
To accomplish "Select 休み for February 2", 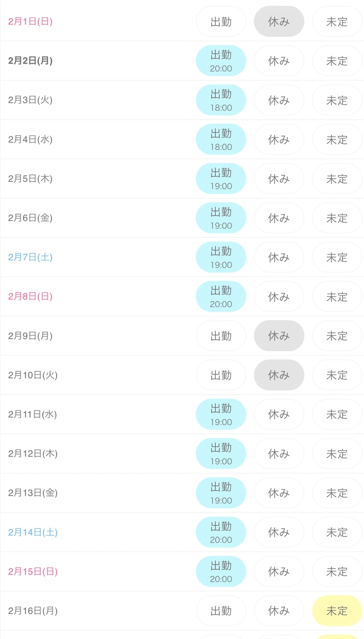I will [x=279, y=61].
